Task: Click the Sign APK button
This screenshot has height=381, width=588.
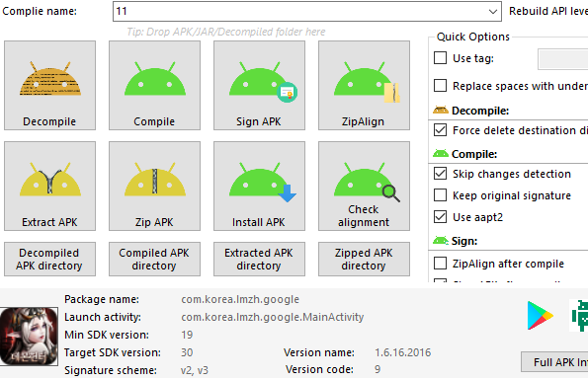Action: 259,86
